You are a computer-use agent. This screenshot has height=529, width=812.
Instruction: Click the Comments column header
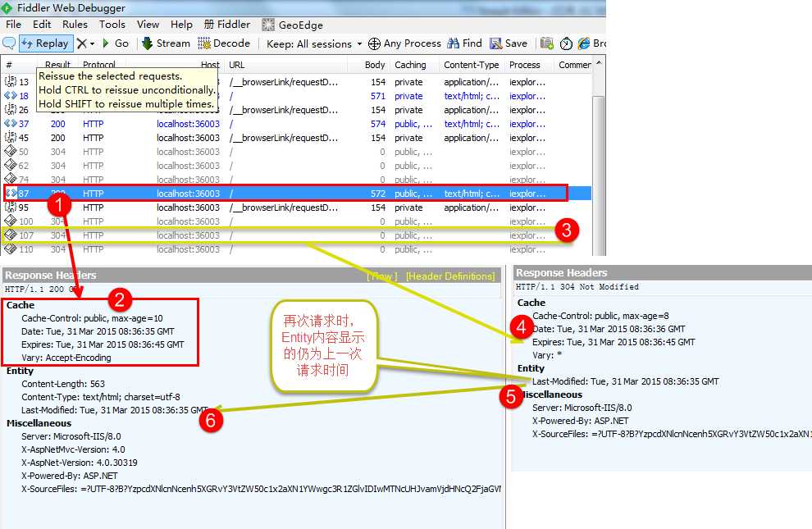click(x=575, y=65)
